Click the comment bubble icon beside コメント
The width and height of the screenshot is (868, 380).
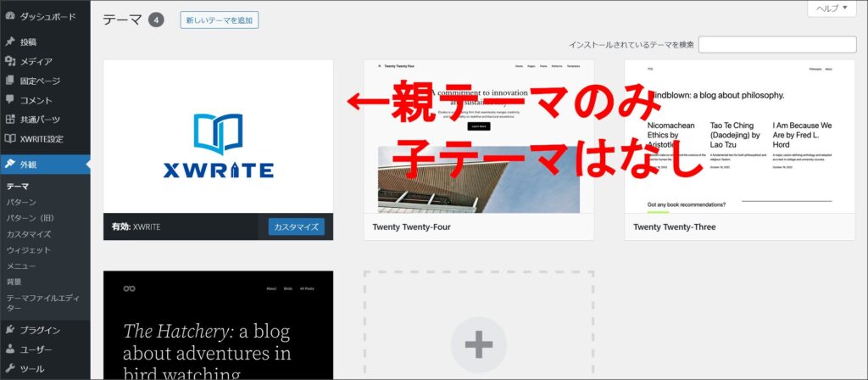(10, 100)
